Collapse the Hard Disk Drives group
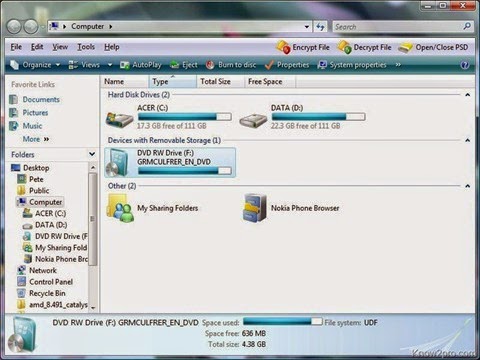Image resolution: width=480 pixels, height=360 pixels. pos(467,95)
